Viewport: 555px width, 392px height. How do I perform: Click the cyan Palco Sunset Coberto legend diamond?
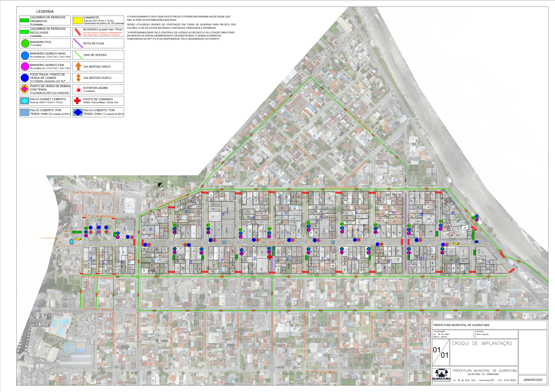(x=25, y=101)
